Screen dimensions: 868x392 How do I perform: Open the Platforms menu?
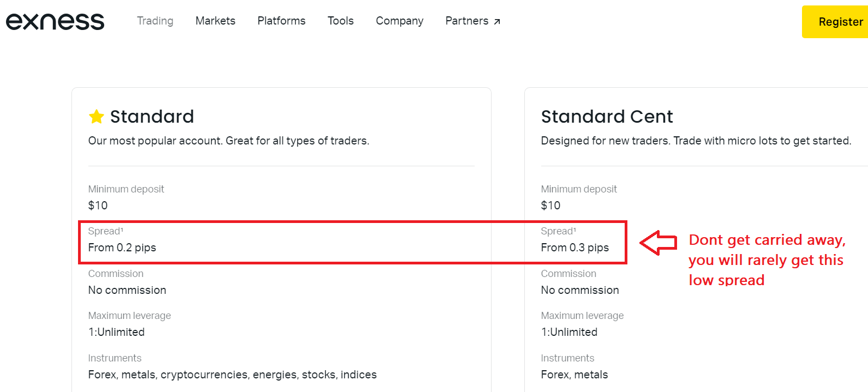click(x=282, y=21)
